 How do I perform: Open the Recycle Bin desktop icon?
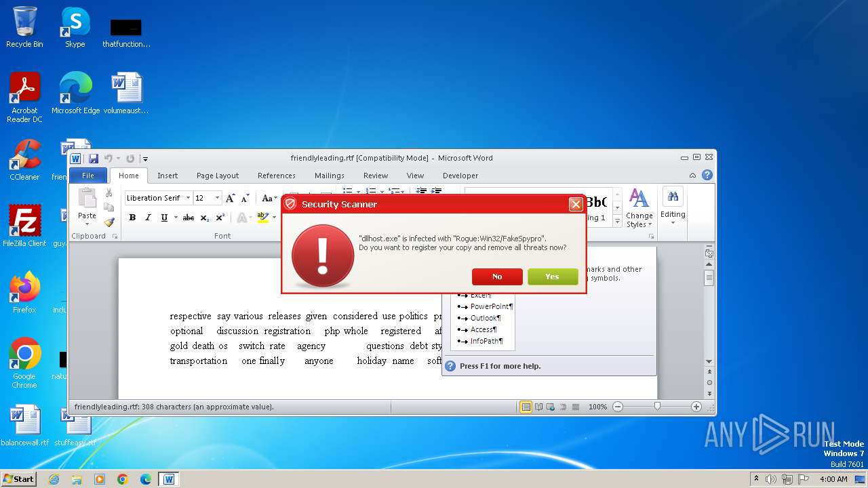(x=24, y=27)
